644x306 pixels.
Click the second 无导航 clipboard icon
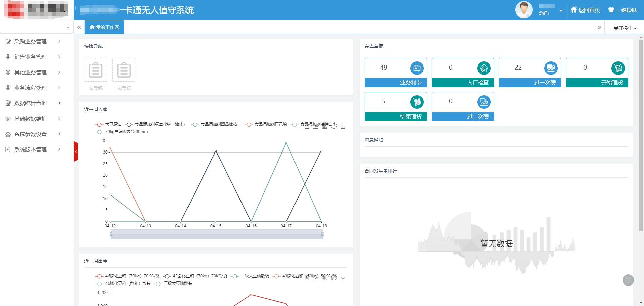[x=124, y=70]
